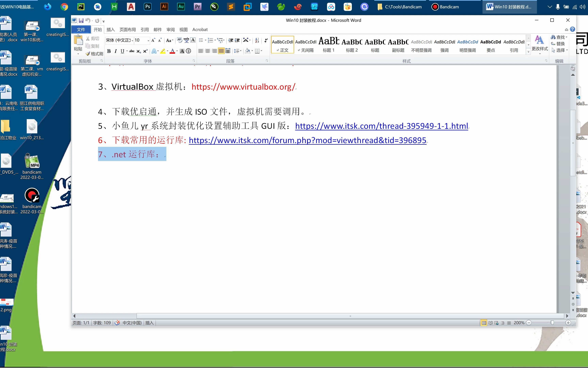
Task: Switch to Print Layout view in status bar
Action: click(484, 323)
